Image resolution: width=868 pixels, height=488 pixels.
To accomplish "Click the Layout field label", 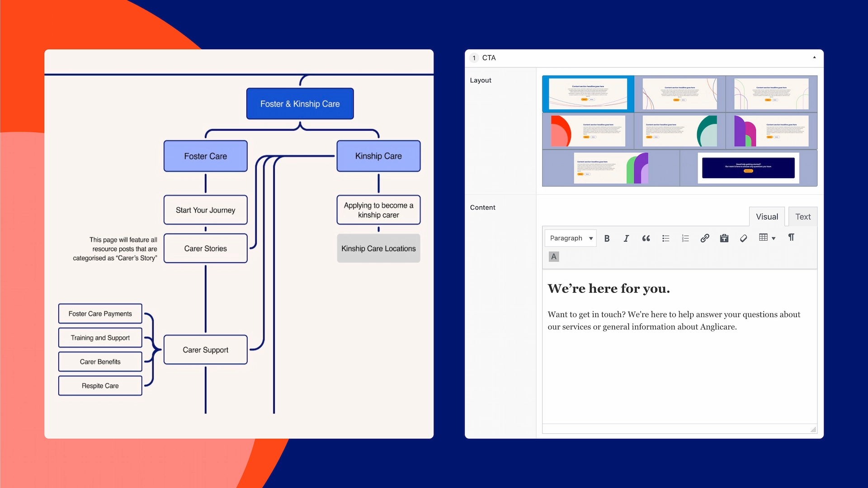I will tap(481, 81).
